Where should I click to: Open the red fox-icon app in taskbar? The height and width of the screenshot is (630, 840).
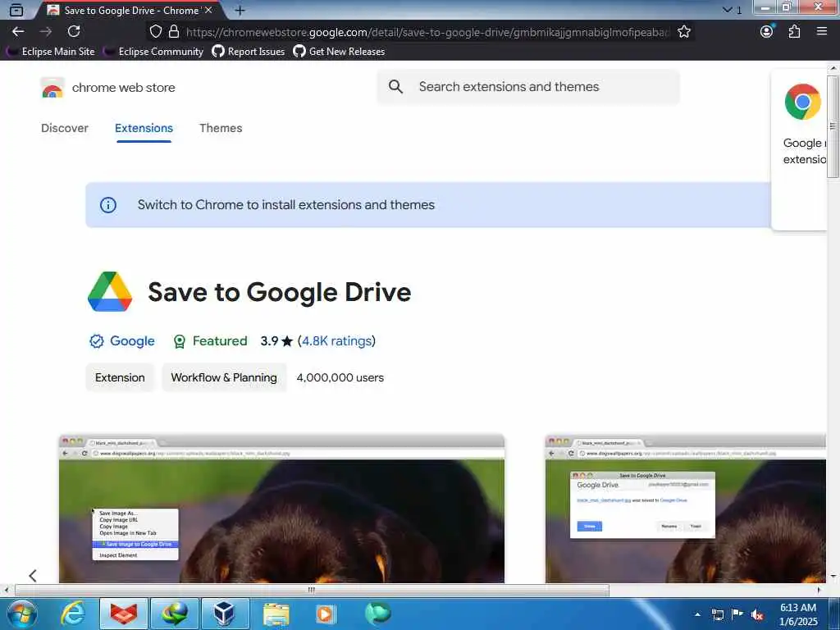tap(124, 614)
